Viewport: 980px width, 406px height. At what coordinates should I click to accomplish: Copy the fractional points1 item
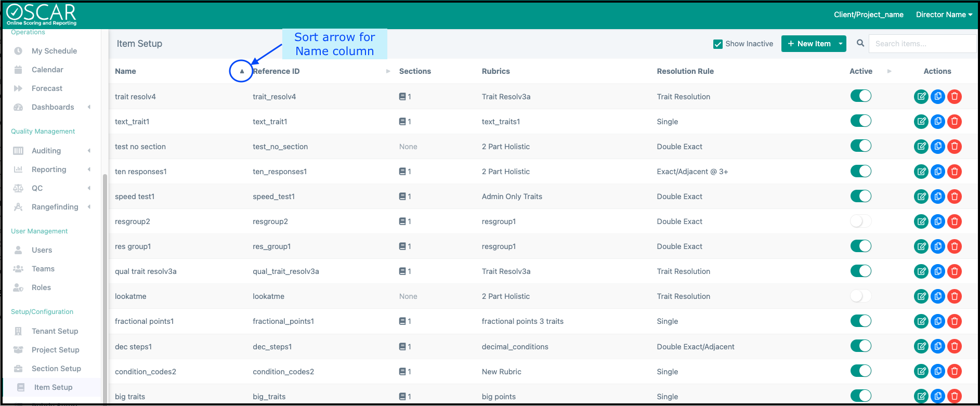point(937,321)
